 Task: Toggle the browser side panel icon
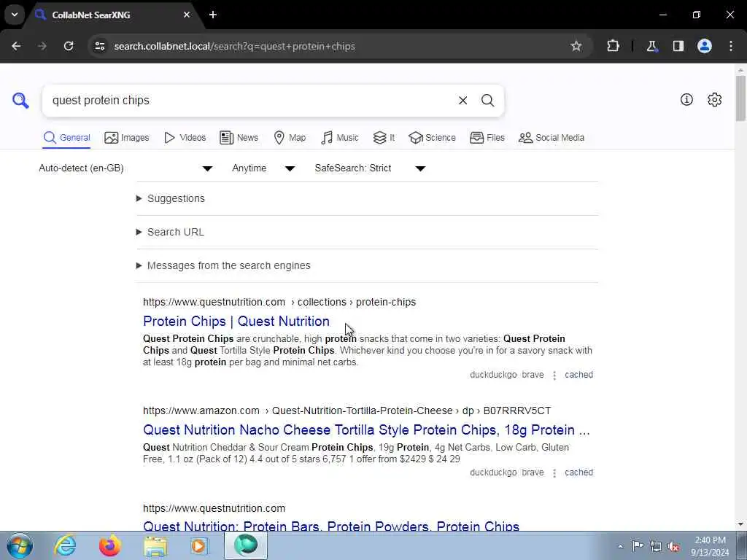[x=678, y=46]
